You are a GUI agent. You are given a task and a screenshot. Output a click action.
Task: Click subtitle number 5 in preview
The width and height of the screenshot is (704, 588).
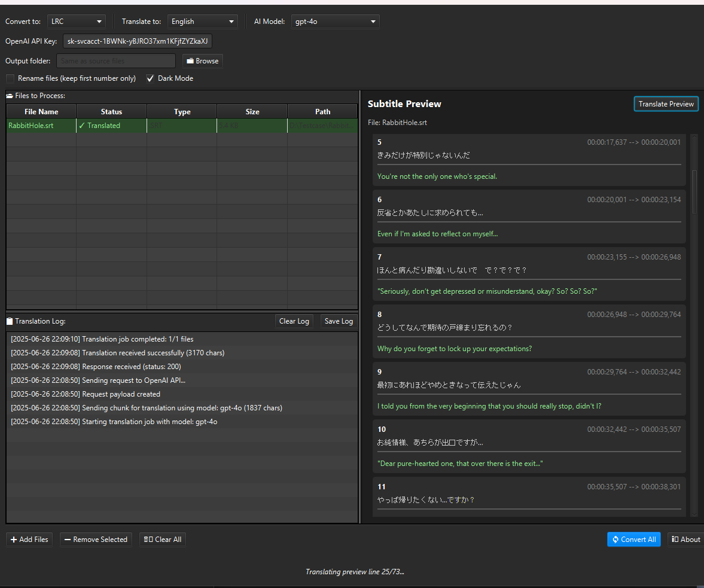[x=379, y=142]
